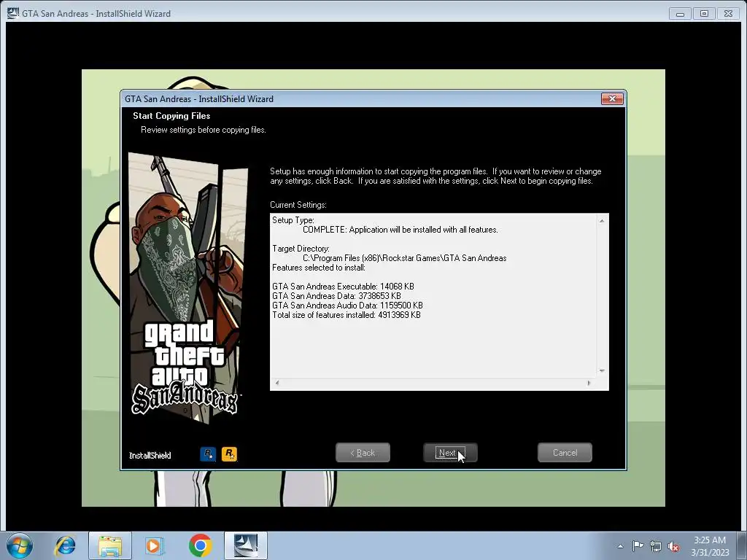This screenshot has width=747, height=560.
Task: Open the Action Center flag icon
Action: [638, 546]
